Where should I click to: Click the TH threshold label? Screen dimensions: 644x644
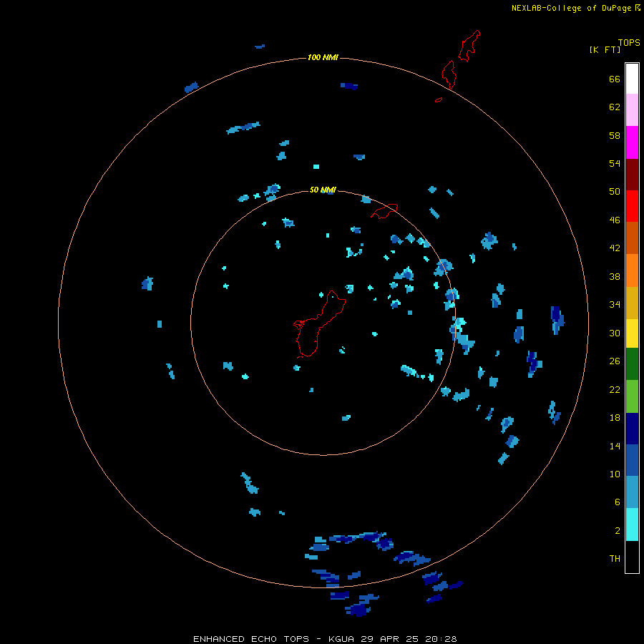pyautogui.click(x=615, y=559)
